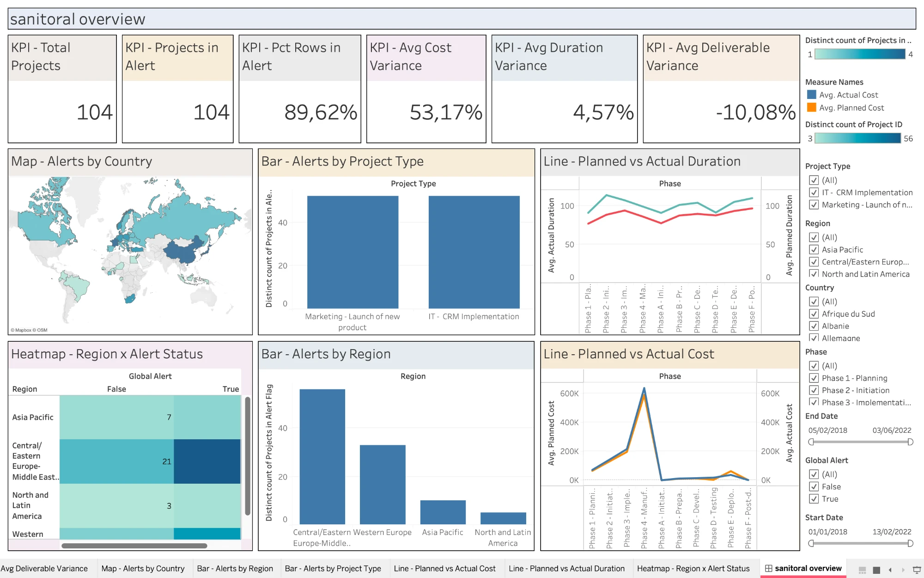Click Start Date value 01/01/2018

click(827, 532)
